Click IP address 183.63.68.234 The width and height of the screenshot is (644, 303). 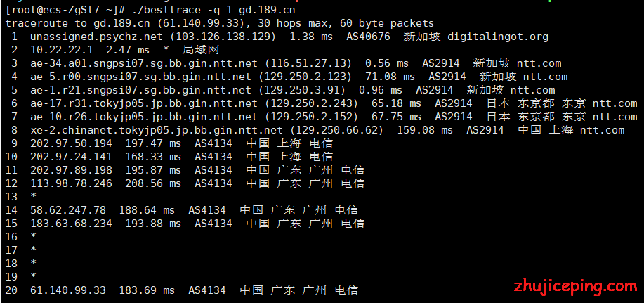point(71,224)
